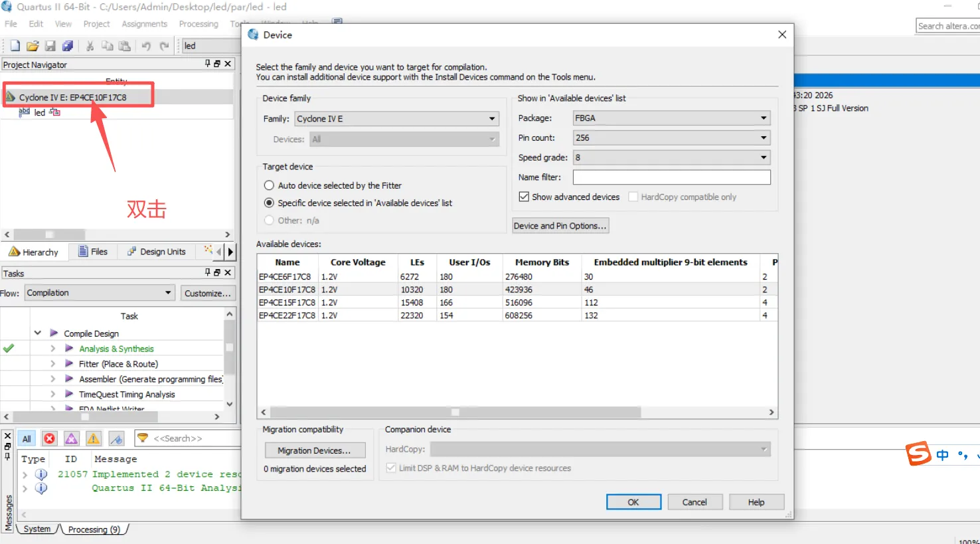Click the Copy toolbar icon
Image resolution: width=980 pixels, height=544 pixels.
[x=107, y=46]
